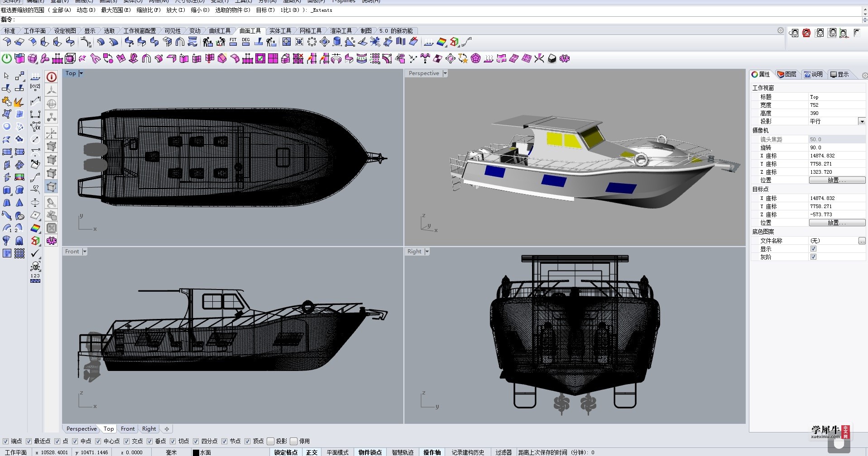Toggle the 垂点 osnap checkbox
Image resolution: width=868 pixels, height=456 pixels.
149,441
